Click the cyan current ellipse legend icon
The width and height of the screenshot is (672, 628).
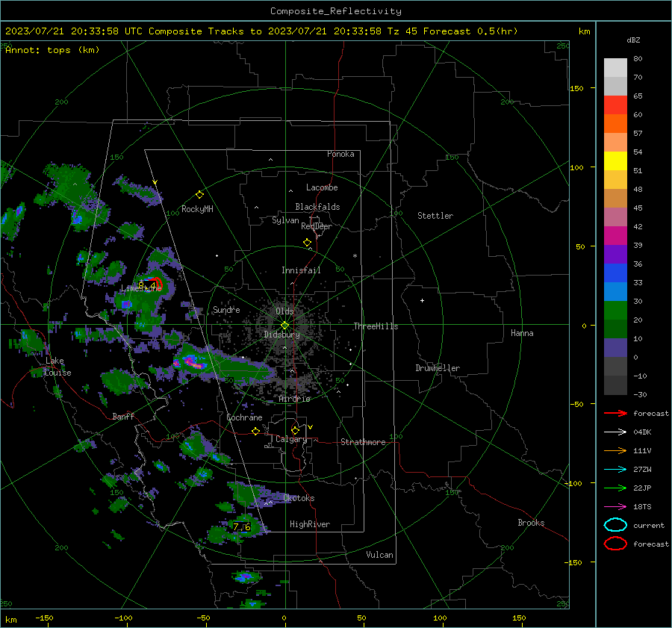615,525
